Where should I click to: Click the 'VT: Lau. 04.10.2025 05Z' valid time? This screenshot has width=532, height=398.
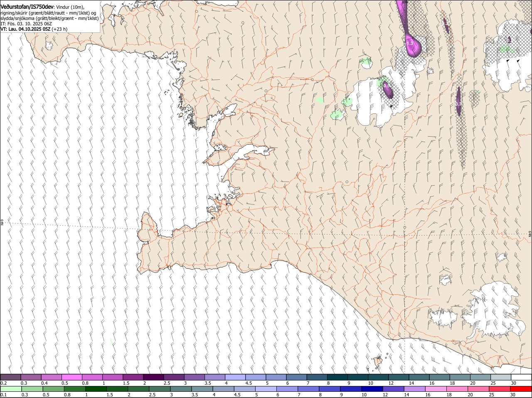[x=25, y=29]
